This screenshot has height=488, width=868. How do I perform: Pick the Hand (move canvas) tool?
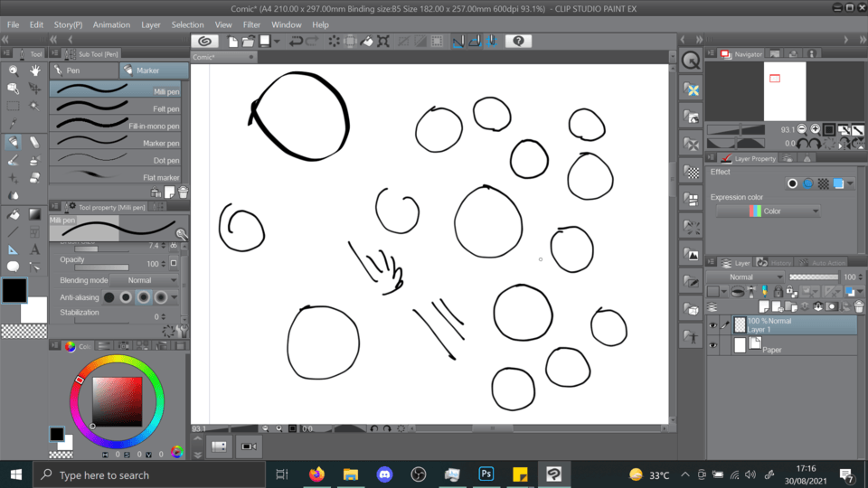(x=34, y=70)
